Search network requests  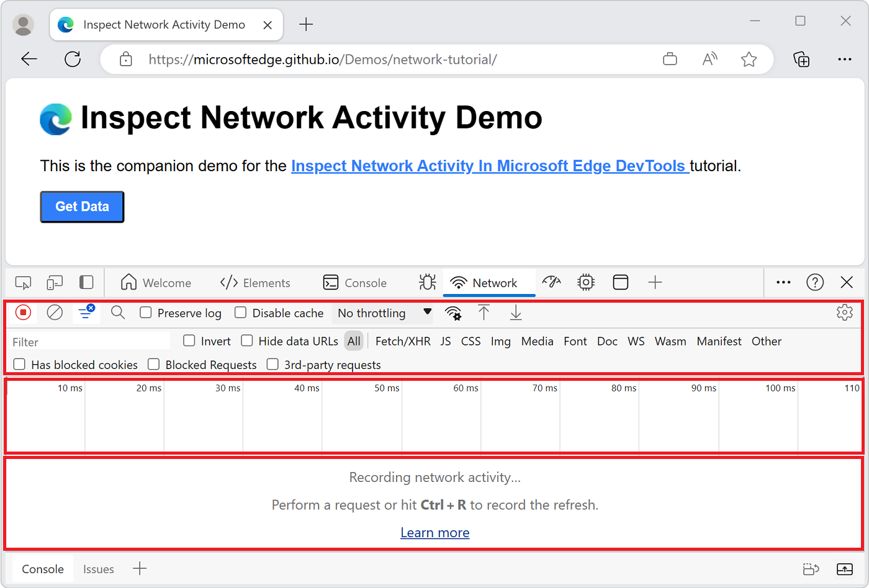point(117,313)
